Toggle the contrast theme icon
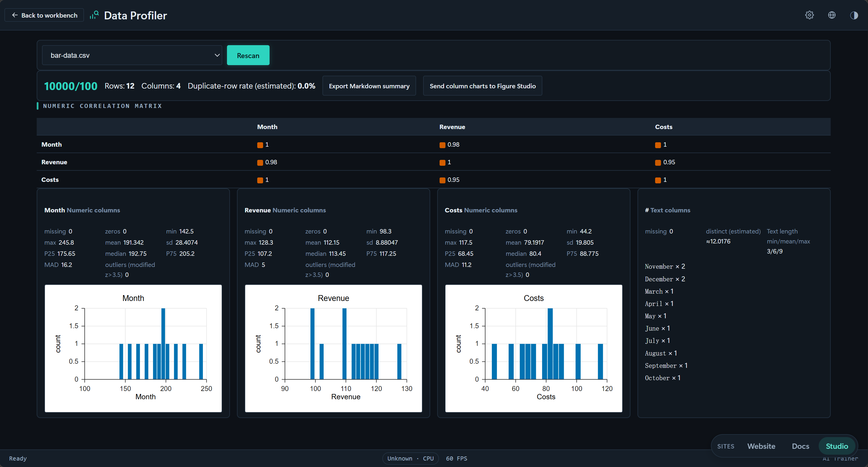This screenshot has width=868, height=467. (x=854, y=15)
